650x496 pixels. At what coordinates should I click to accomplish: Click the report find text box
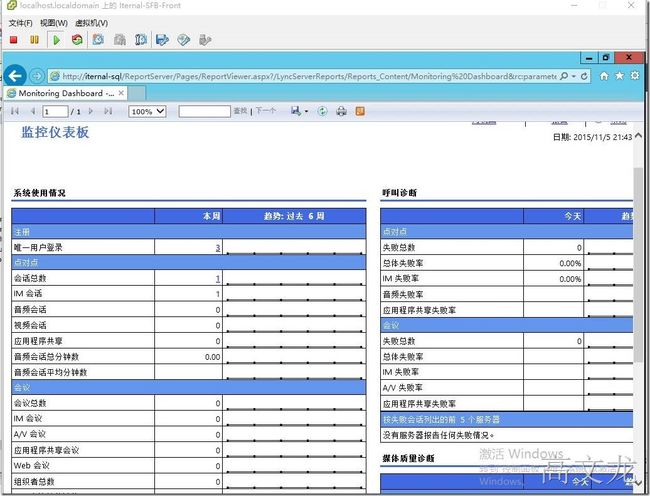point(204,111)
